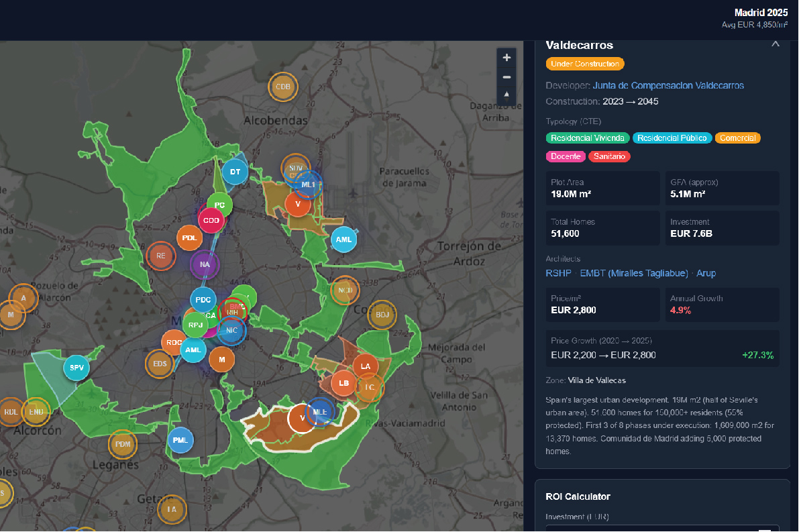Click the Residencial Vivienda typology tag
The image size is (799, 532).
pyautogui.click(x=588, y=138)
